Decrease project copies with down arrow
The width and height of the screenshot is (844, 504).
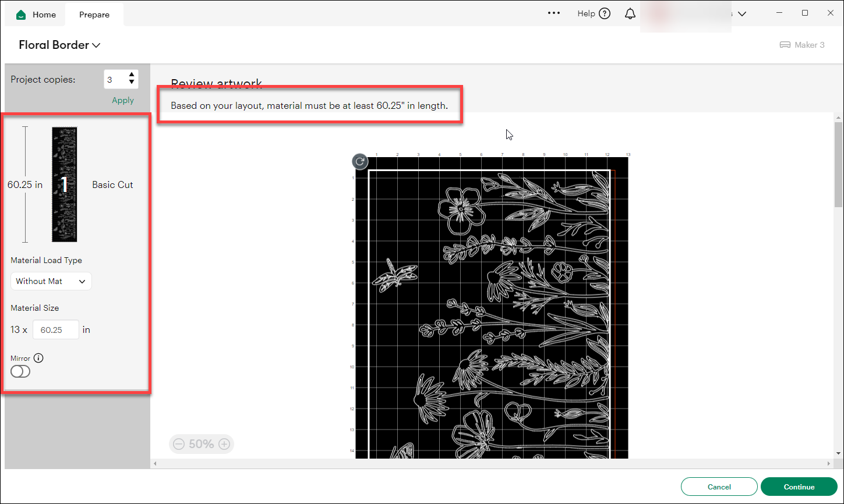coord(132,83)
